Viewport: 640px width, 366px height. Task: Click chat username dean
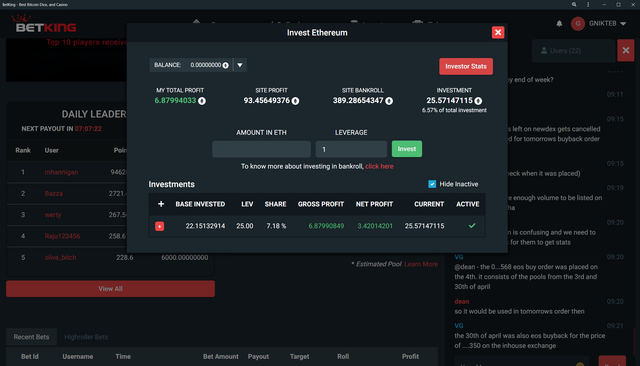(462, 302)
